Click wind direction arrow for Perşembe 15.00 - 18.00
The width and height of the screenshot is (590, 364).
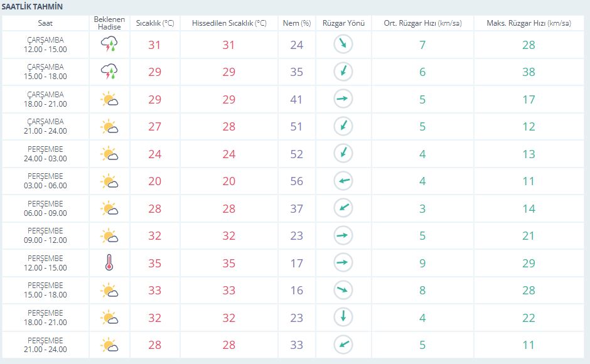coord(343,290)
